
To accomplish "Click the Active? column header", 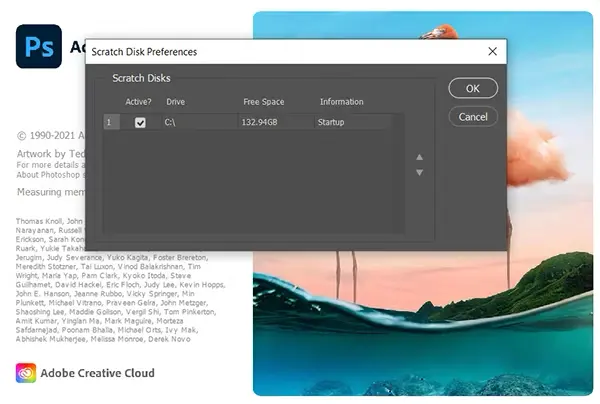I will 139,102.
